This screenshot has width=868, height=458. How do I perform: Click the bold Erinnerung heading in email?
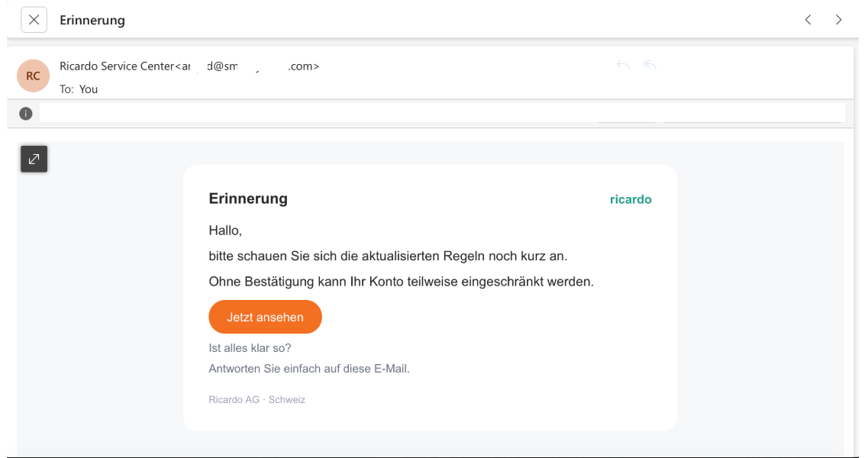[247, 198]
